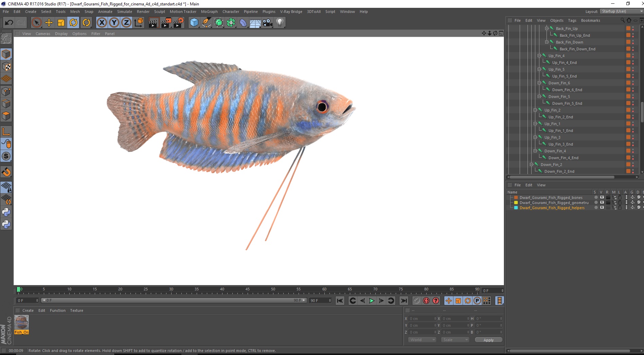This screenshot has height=355, width=644.
Task: Toggle visibility of Dwarf_Gourami_Fish_Rigged_bones layer
Action: (x=602, y=198)
